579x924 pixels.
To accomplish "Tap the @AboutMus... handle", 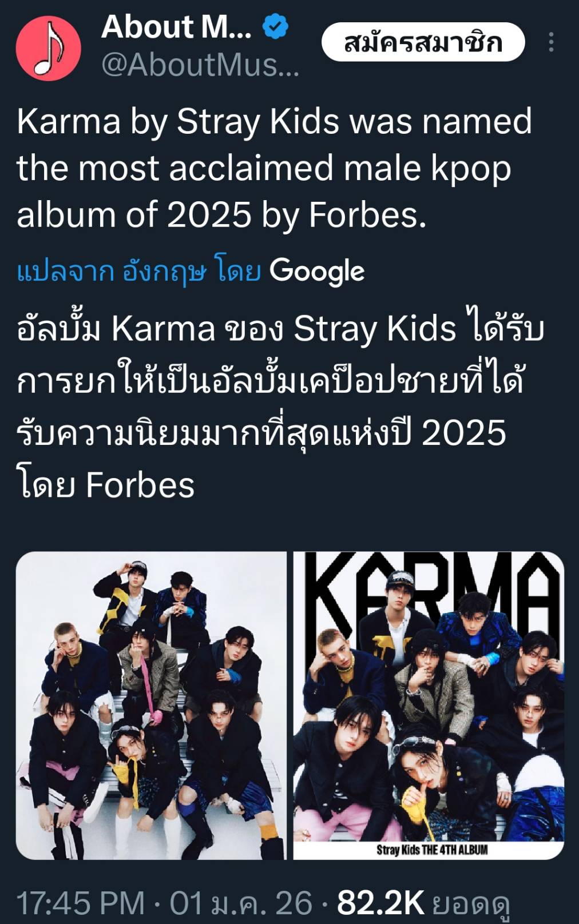I will click(x=200, y=65).
